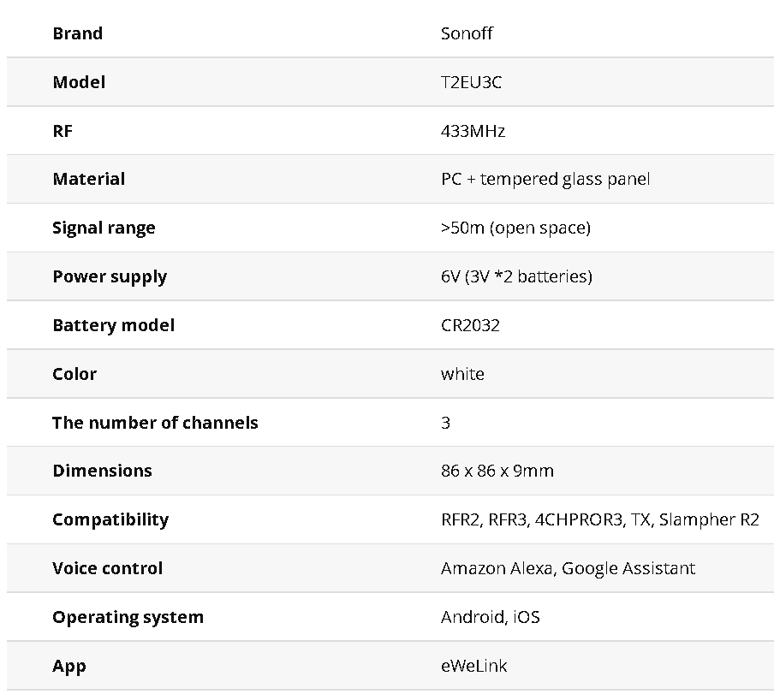Click the Power supply label
Viewport: 774px width, 700px height.
pos(110,276)
